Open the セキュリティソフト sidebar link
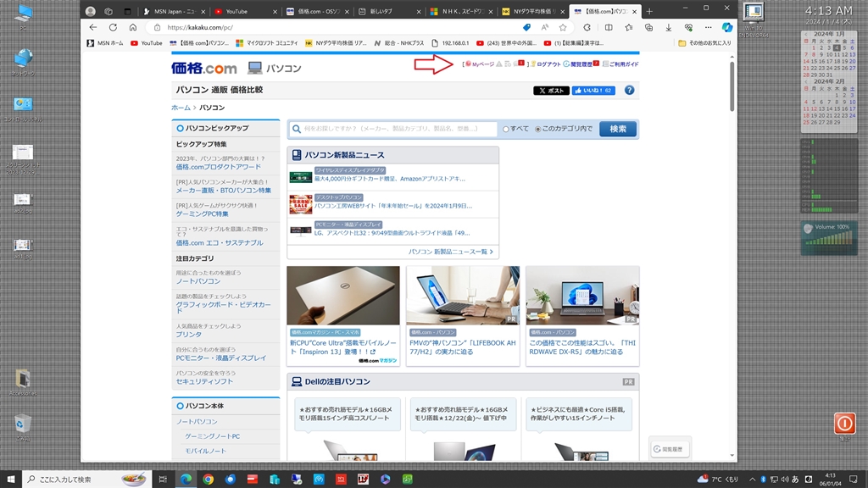This screenshot has height=488, width=868. (204, 382)
